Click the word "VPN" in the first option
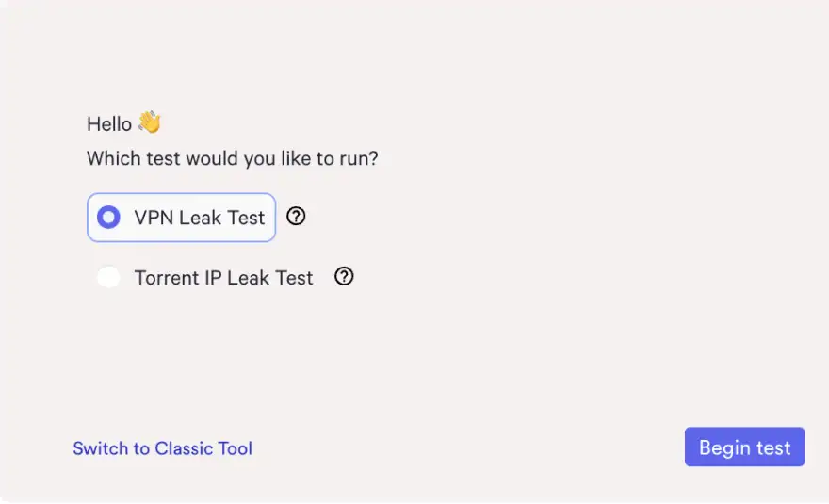 click(x=154, y=218)
